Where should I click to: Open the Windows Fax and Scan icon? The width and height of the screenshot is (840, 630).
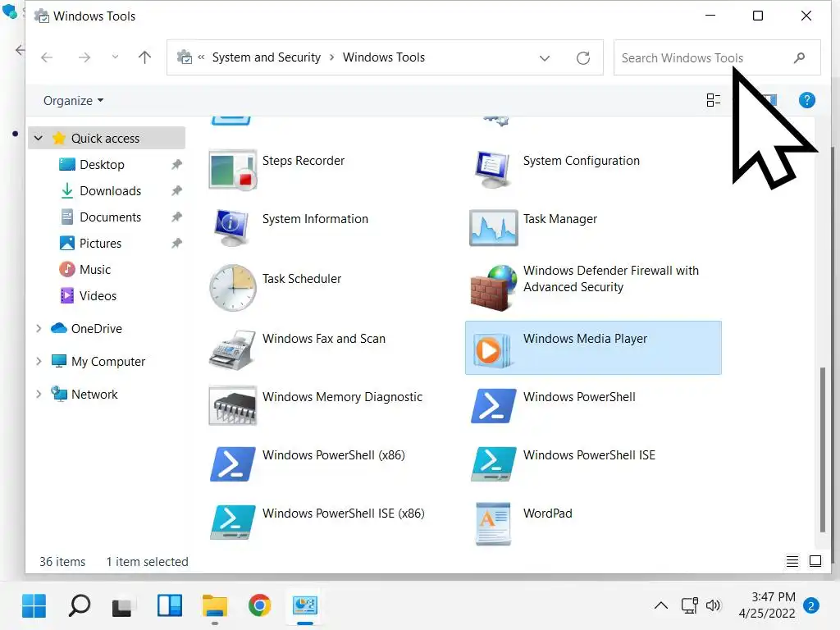pos(232,349)
